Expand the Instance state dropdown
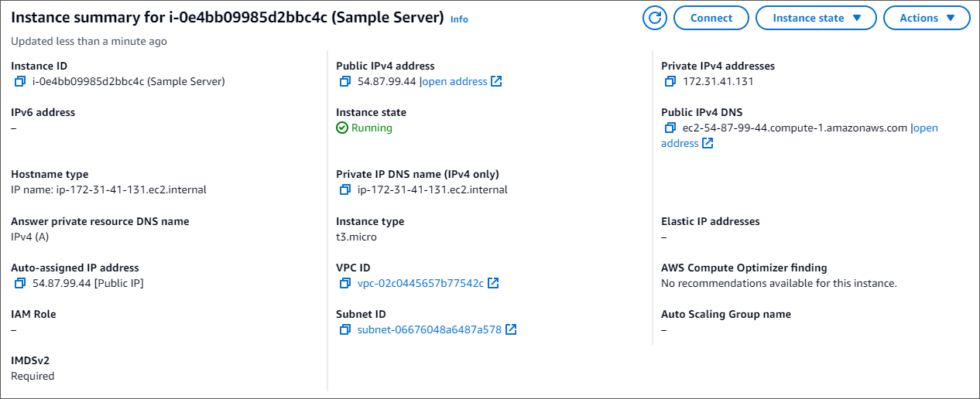980x399 pixels. (x=816, y=18)
